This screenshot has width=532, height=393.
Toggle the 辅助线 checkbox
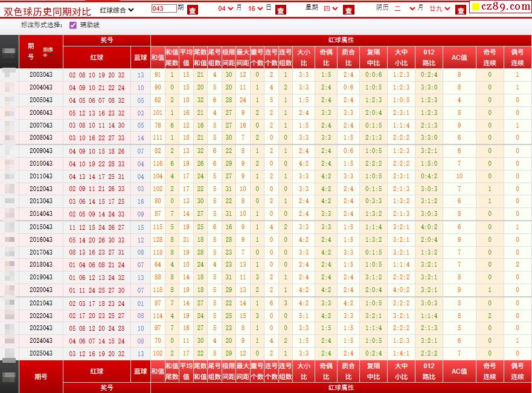click(73, 25)
